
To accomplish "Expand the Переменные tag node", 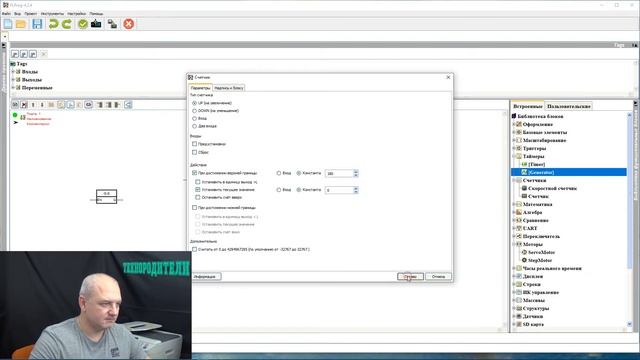I will click(13, 88).
